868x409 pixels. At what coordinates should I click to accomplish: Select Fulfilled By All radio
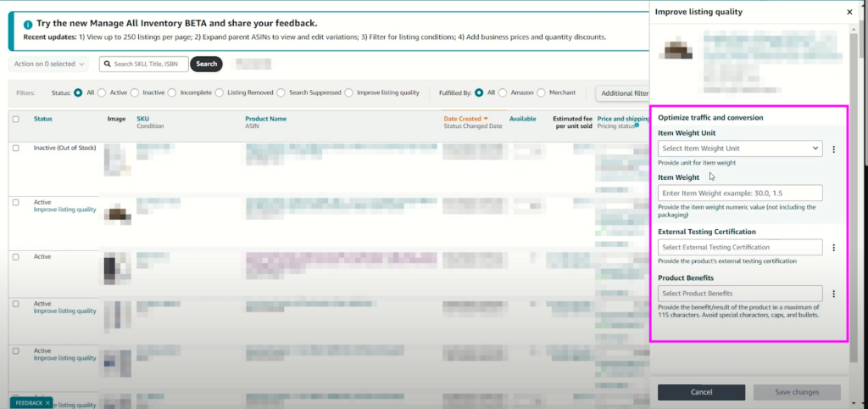click(479, 92)
